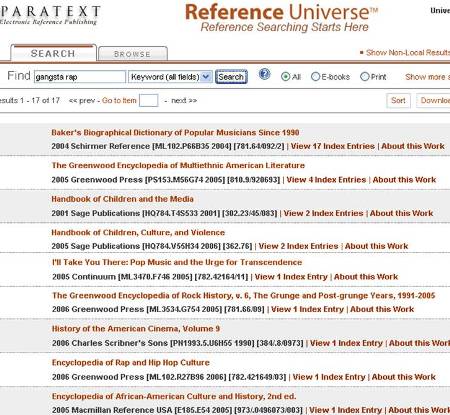View 17 Index Entries for Baker's Dictionary
Image resolution: width=450 pixels, height=415 pixels.
333,146
